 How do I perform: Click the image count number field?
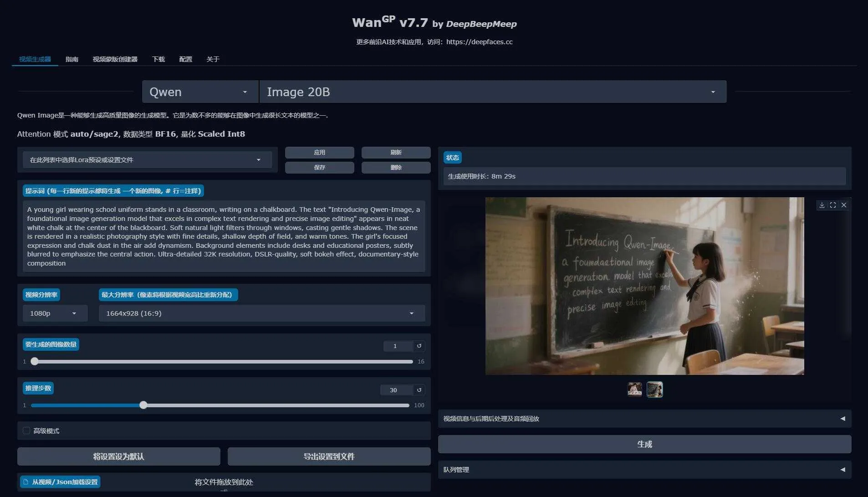[398, 346]
